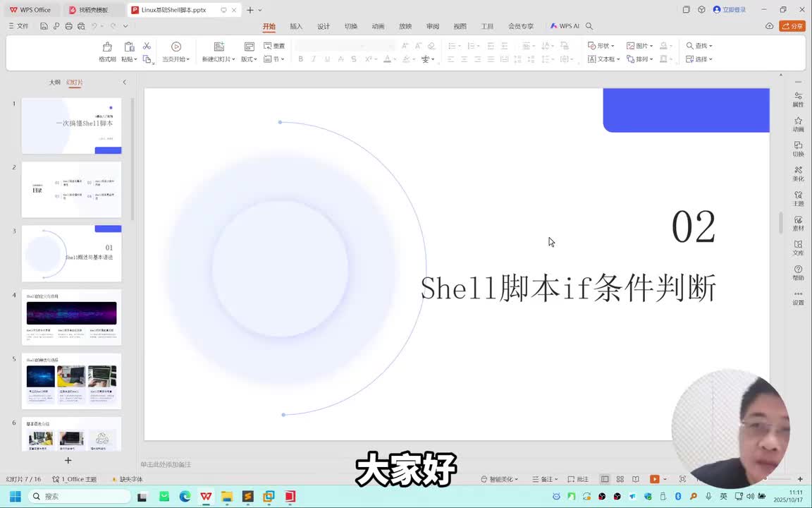This screenshot has height=508, width=812.
Task: Select slide 2 thumbnail 目录
Action: [x=71, y=190]
